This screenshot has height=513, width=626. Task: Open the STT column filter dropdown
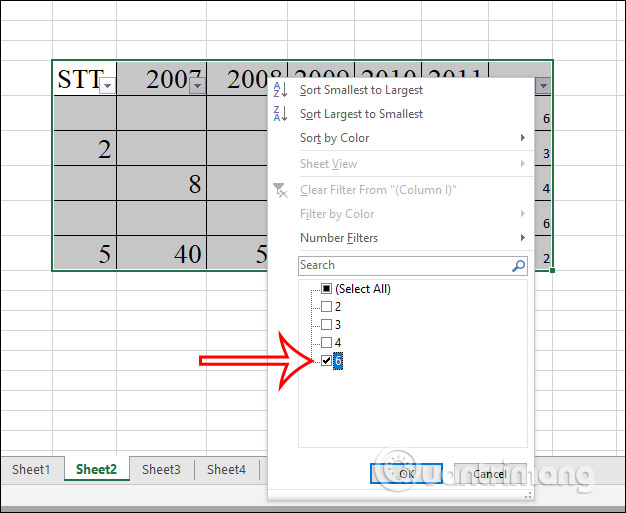pyautogui.click(x=107, y=86)
